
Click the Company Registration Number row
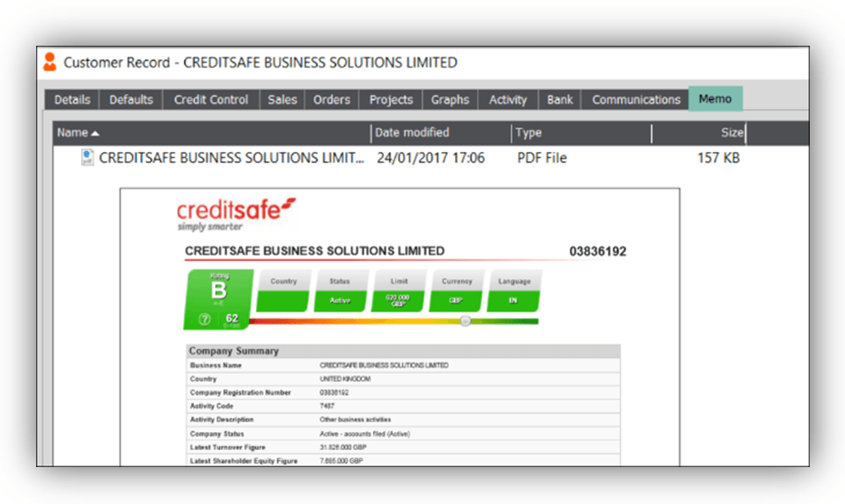(x=403, y=392)
